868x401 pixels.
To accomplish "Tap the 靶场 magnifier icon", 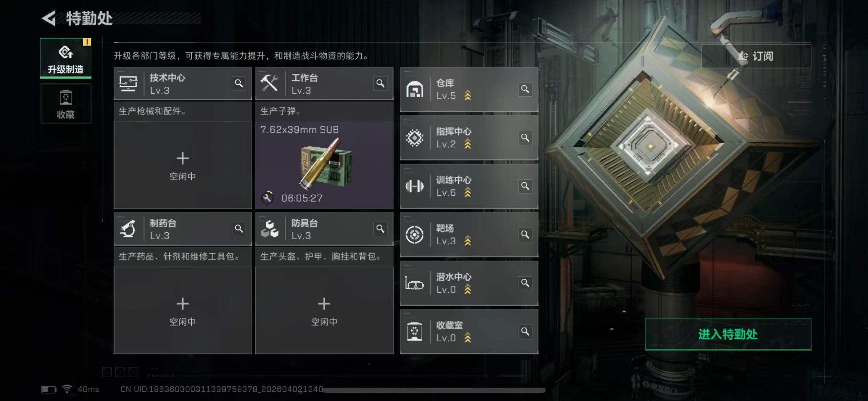I will [525, 235].
